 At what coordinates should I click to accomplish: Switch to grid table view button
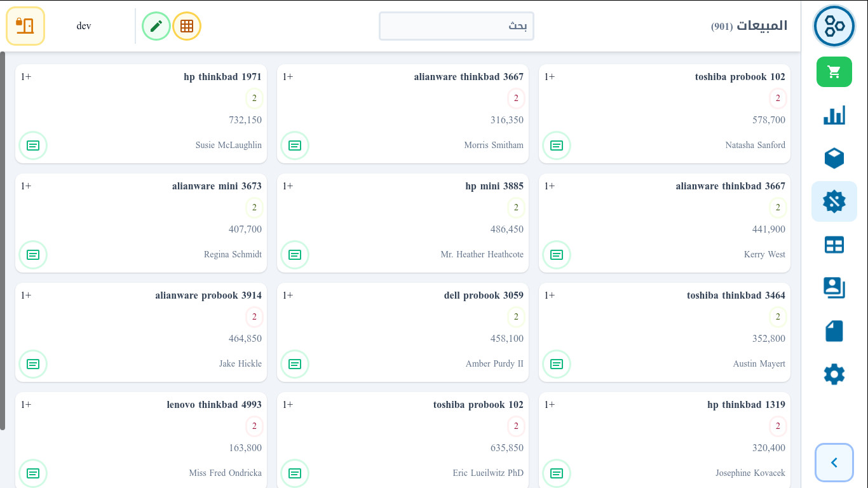(x=187, y=26)
